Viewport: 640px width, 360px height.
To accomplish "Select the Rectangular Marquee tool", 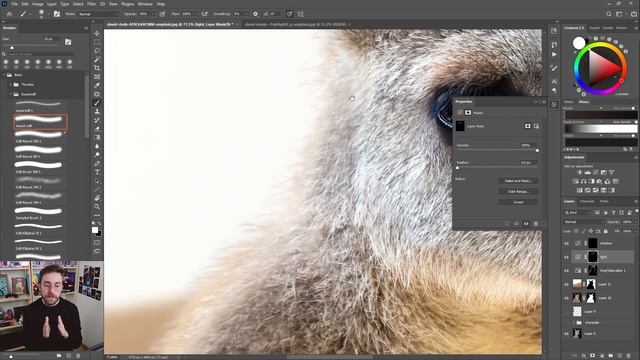I will (97, 42).
